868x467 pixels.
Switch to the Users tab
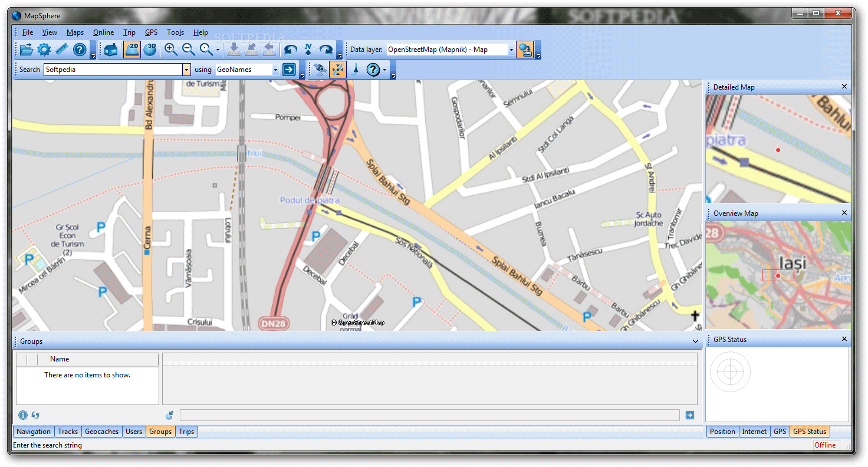point(134,432)
